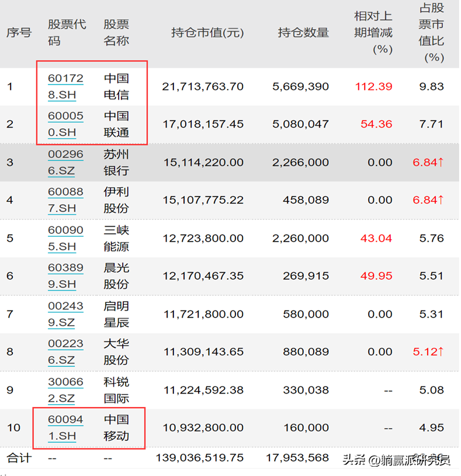Viewport: 461px width, 476px height.
Task: Click holding quantity 2,260,000
Action: pos(300,239)
